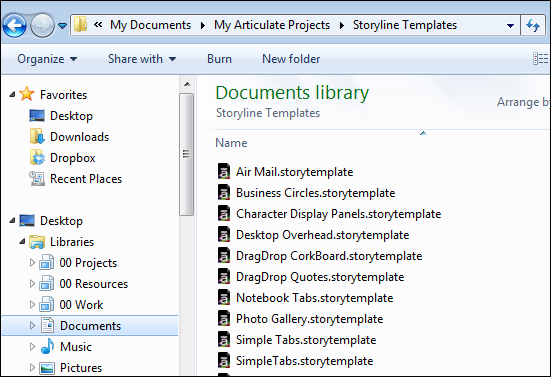Click the Music note icon

click(x=47, y=346)
